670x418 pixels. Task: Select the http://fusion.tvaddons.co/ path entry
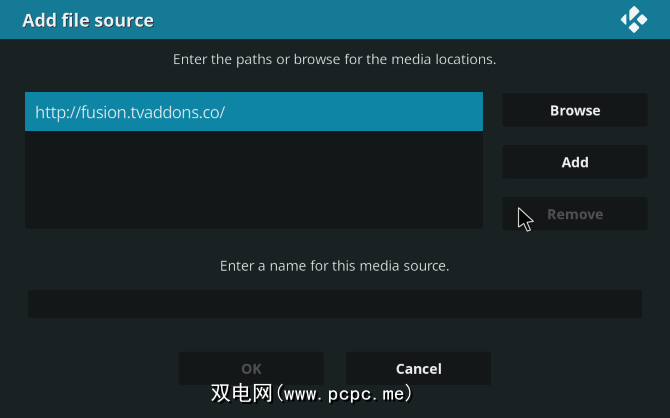[254, 112]
